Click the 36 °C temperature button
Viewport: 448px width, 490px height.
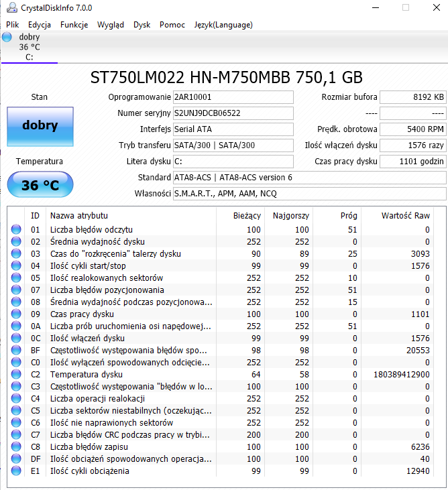click(40, 184)
